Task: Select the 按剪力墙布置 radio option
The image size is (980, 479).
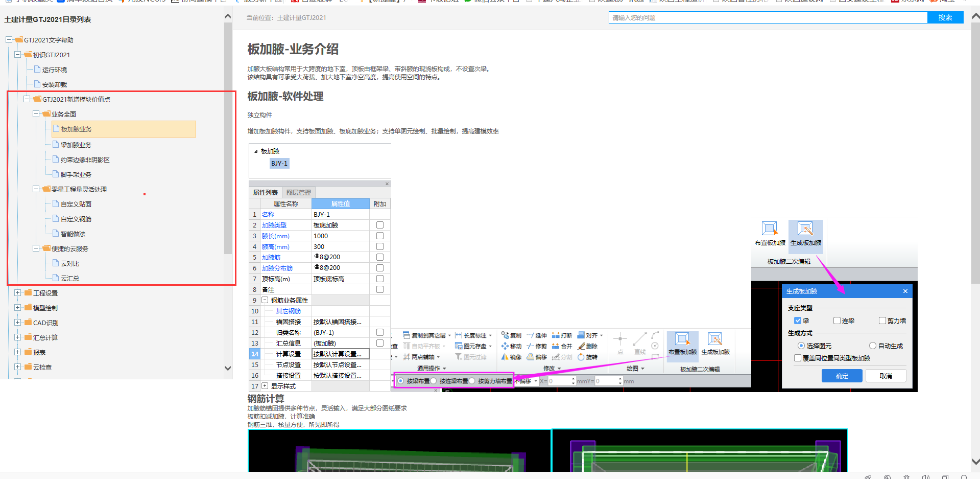Action: pos(472,381)
